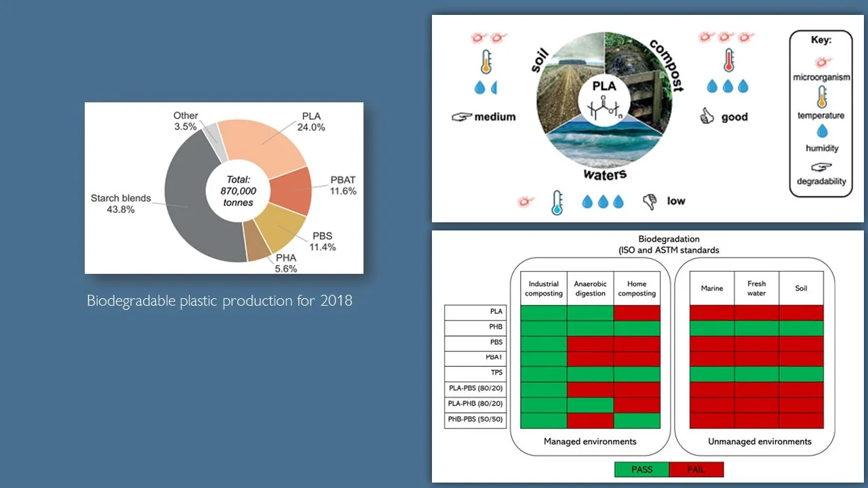Select the PBAT row label
868x488 pixels.
coord(494,359)
